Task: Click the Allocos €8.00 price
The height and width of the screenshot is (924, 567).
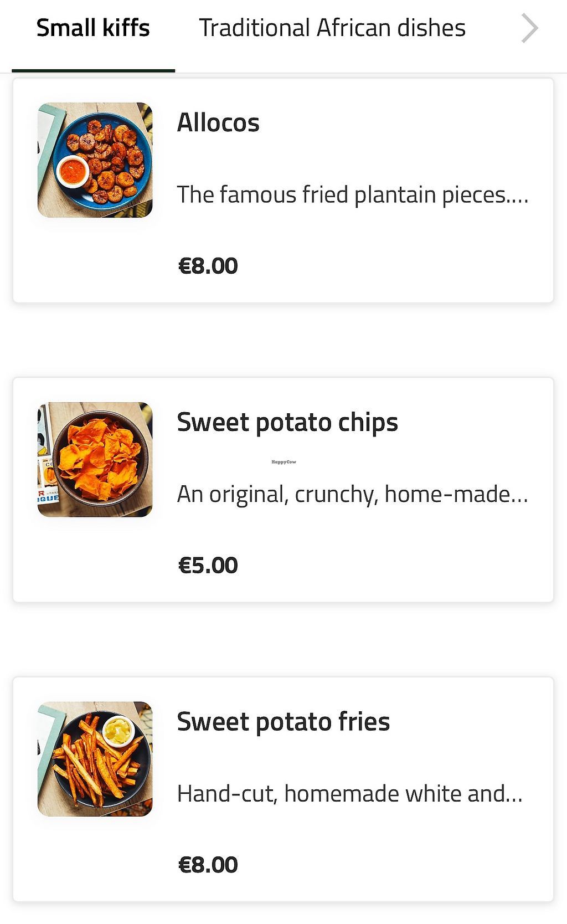Action: (x=208, y=266)
